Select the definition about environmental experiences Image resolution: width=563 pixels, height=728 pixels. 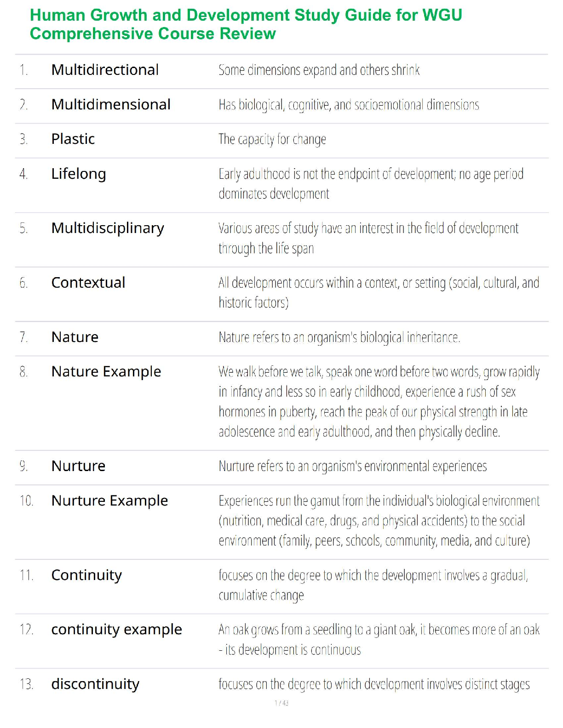(352, 466)
